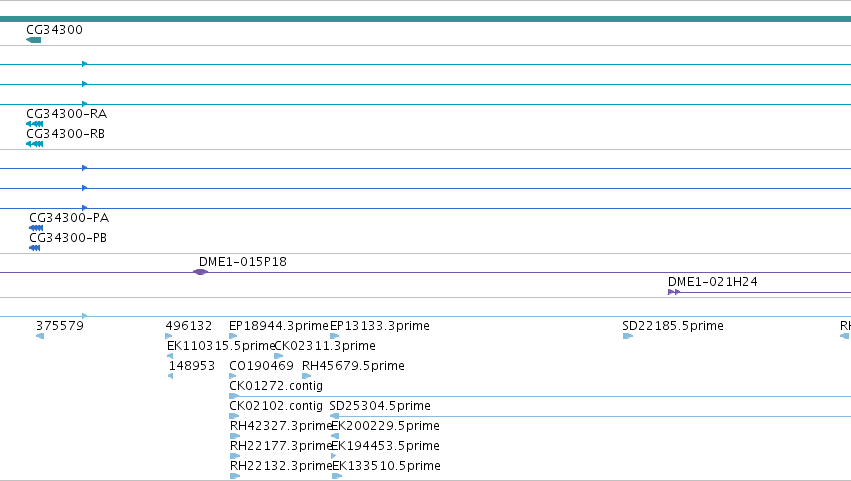The height and width of the screenshot is (481, 851).
Task: Select the arrow glyph under EK110315.5prime
Action: (170, 356)
